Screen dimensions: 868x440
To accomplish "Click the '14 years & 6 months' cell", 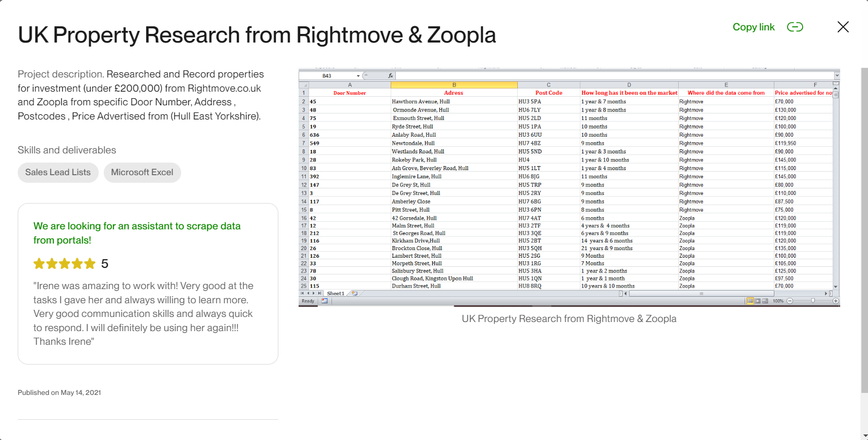I will point(629,241).
